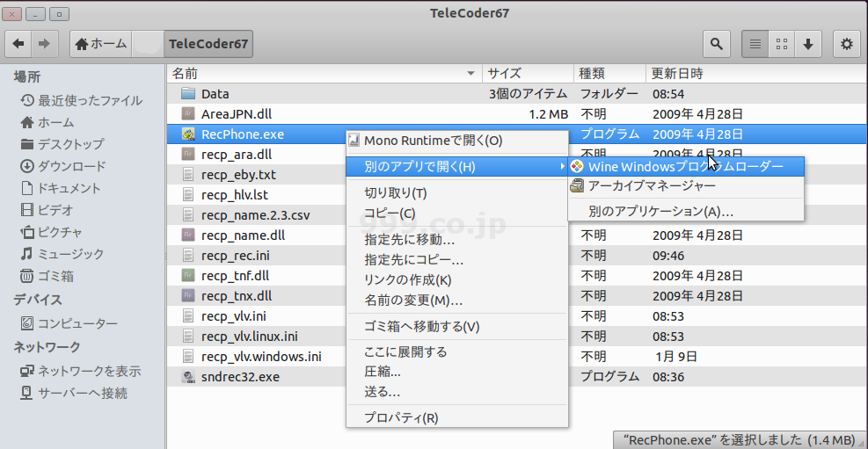
Task: Select Browse Network in sidebar
Action: point(80,371)
